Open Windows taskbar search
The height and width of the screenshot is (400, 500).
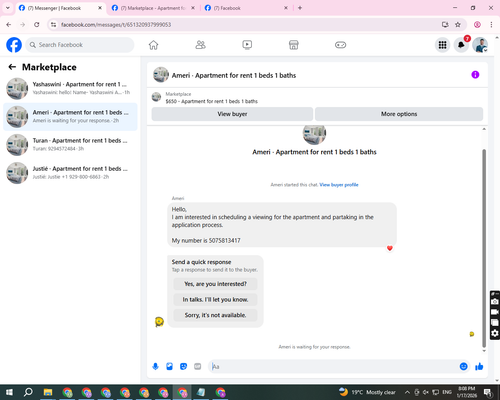[x=28, y=392]
